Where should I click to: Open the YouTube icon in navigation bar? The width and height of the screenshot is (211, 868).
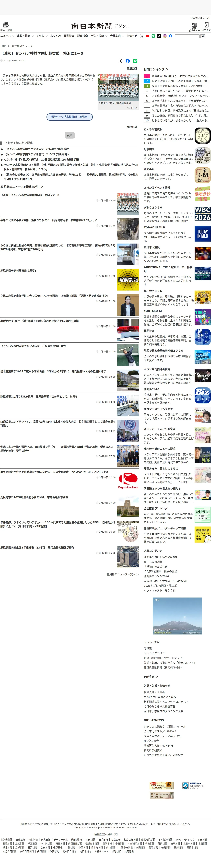pyautogui.click(x=148, y=36)
